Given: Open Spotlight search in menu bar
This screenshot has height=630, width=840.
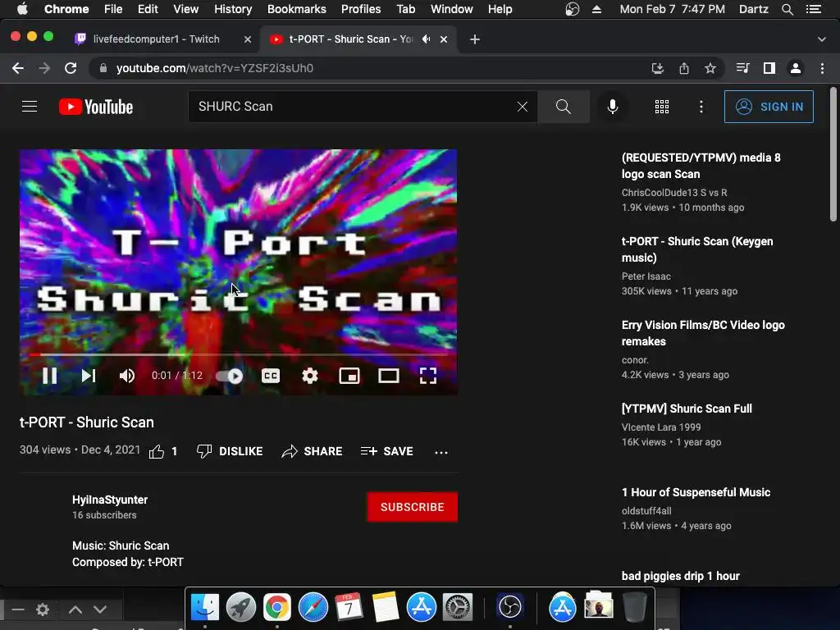Looking at the screenshot, I should 787,9.
